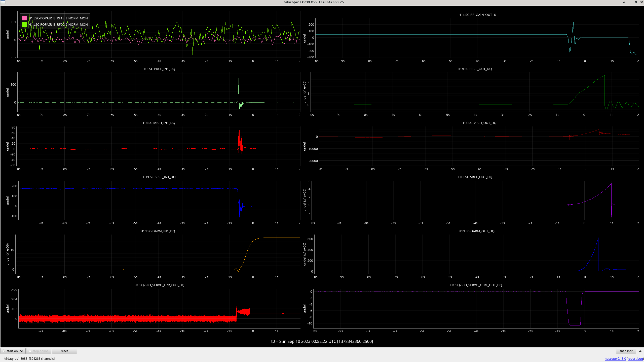Click the undef y-axis label of PR_GAIN plot
Viewport: 644px width, 362px height.
coord(304,38)
